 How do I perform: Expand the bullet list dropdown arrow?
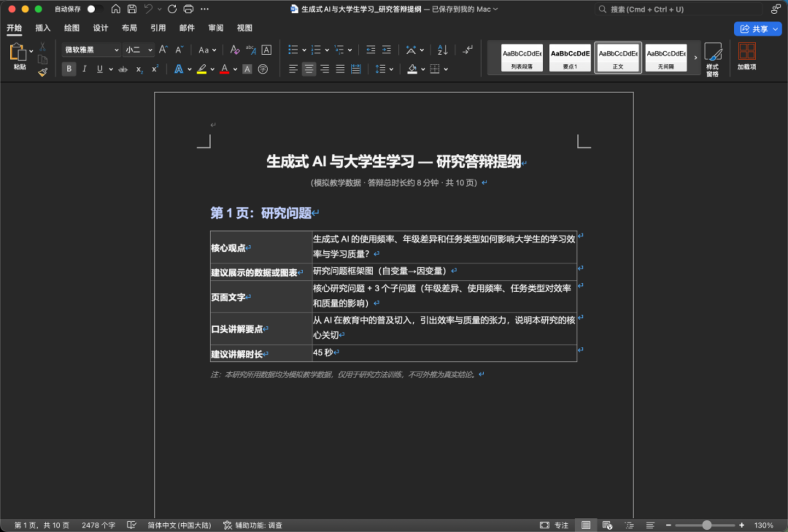coord(304,50)
